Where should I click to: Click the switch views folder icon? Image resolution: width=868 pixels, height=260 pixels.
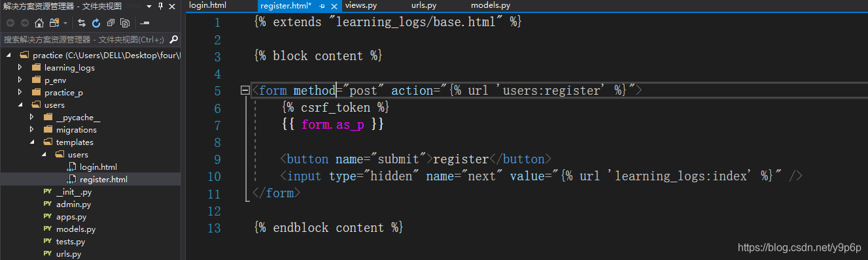coord(54,23)
